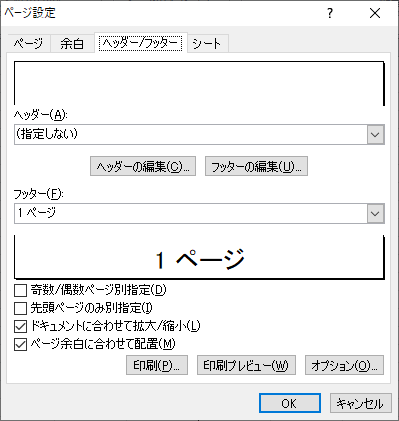Screen dimensions: 399x421
Task: Click the help question mark icon
Action: click(x=330, y=13)
